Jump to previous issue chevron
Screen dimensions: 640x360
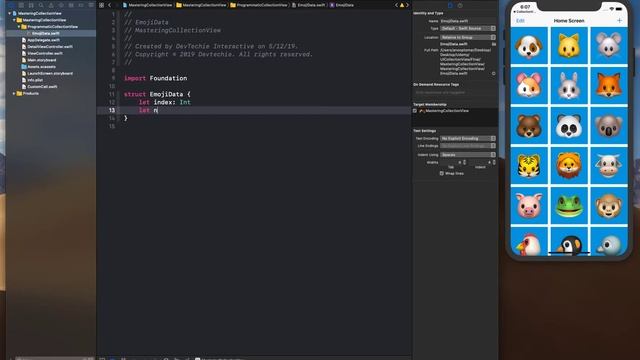396,5
